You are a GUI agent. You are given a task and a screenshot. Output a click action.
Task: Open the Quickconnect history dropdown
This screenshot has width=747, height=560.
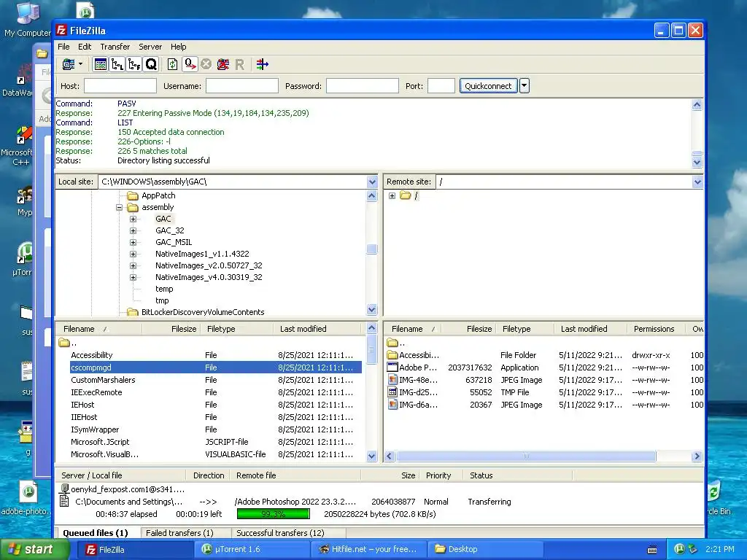pyautogui.click(x=524, y=86)
